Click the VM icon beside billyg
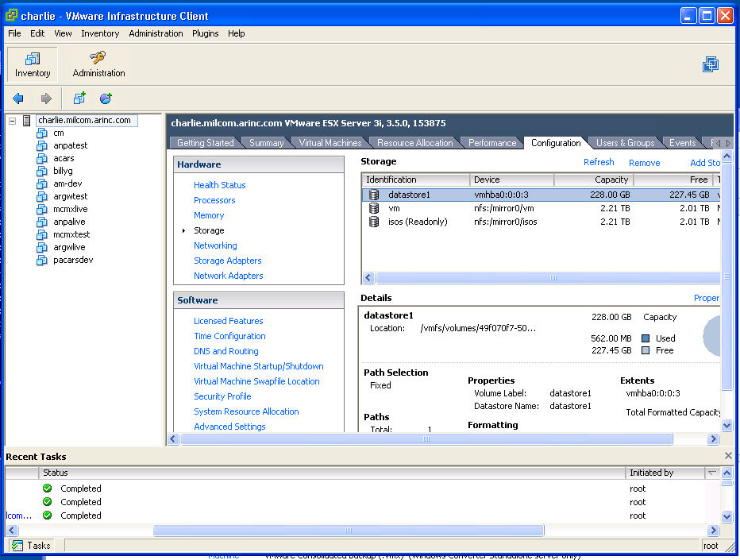 (42, 171)
